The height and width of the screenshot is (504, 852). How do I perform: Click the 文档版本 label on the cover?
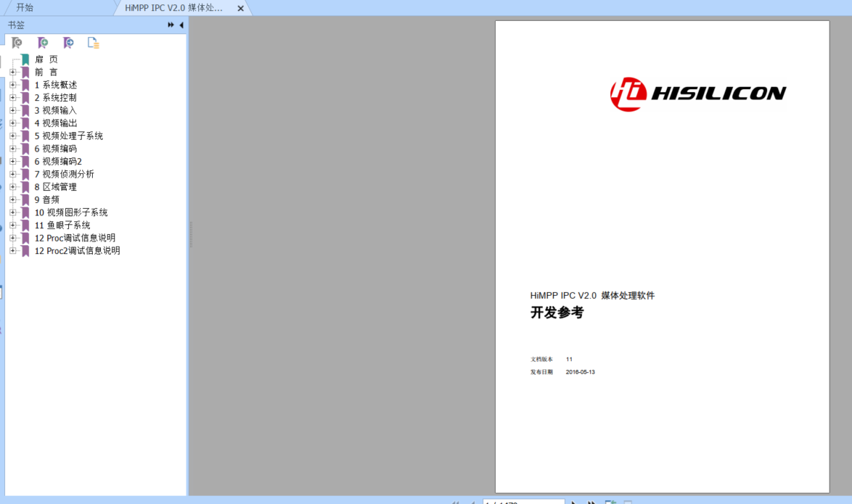click(x=541, y=359)
